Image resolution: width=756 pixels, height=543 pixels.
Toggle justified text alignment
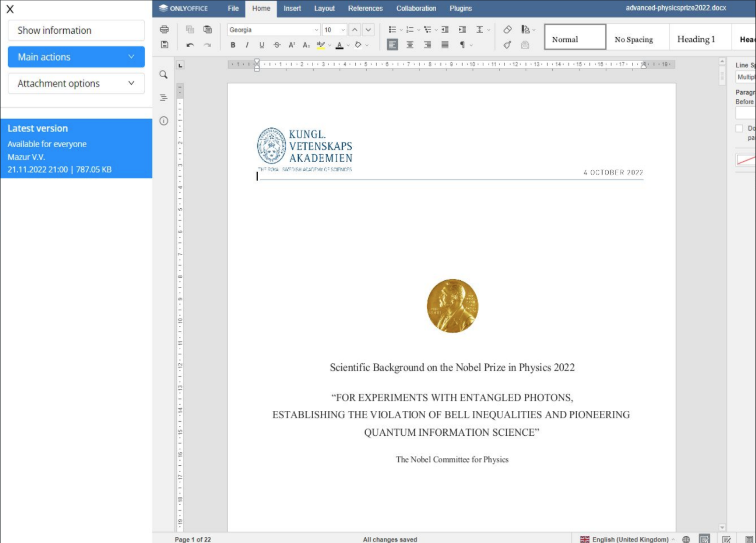tap(445, 45)
